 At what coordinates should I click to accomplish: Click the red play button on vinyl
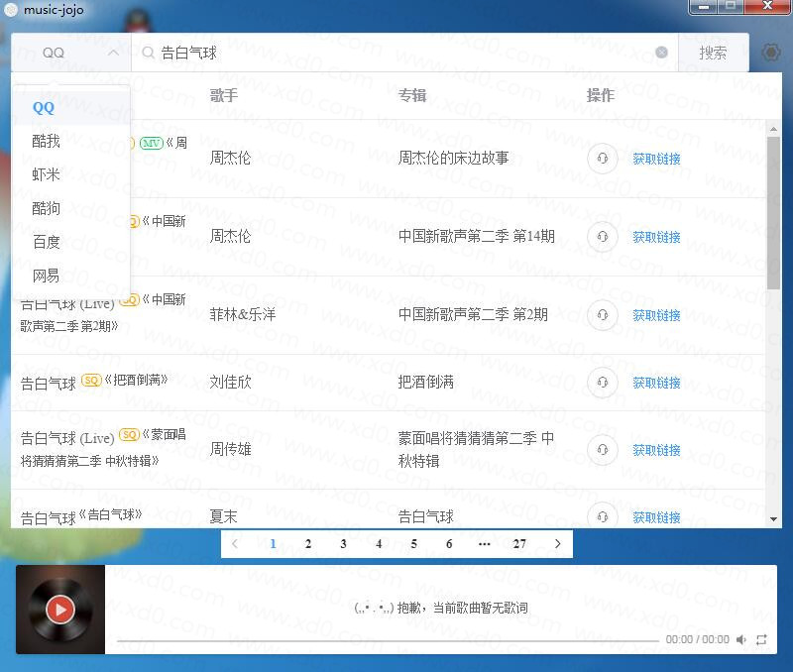[x=60, y=610]
